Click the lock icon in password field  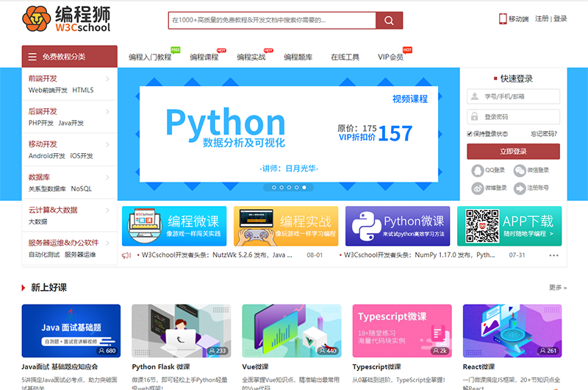(475, 117)
